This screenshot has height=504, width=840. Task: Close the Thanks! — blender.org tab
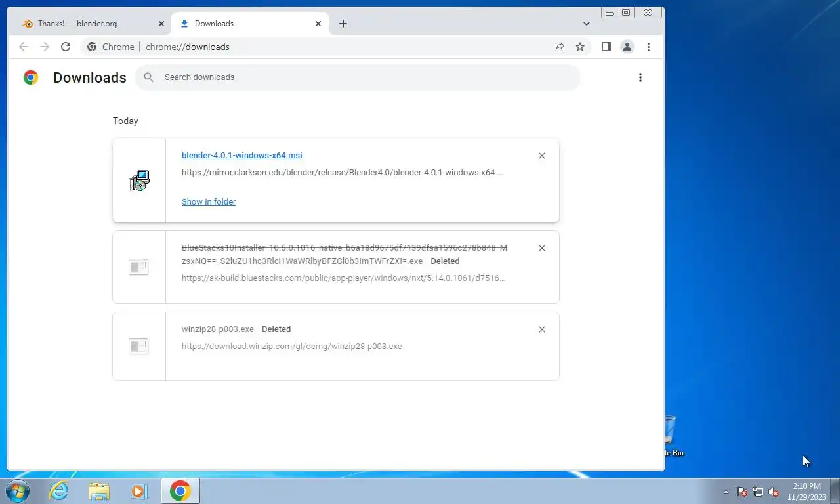[161, 24]
